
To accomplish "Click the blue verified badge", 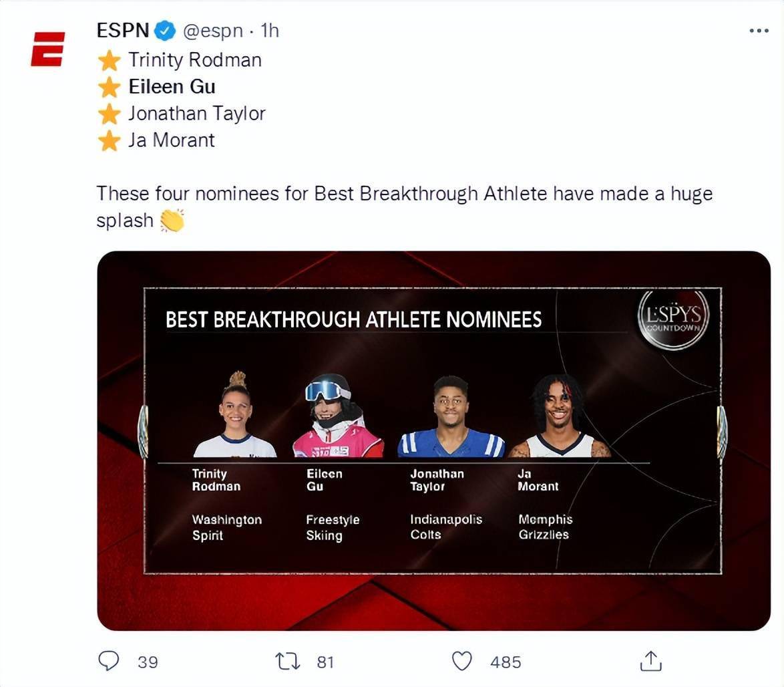I will (x=165, y=31).
